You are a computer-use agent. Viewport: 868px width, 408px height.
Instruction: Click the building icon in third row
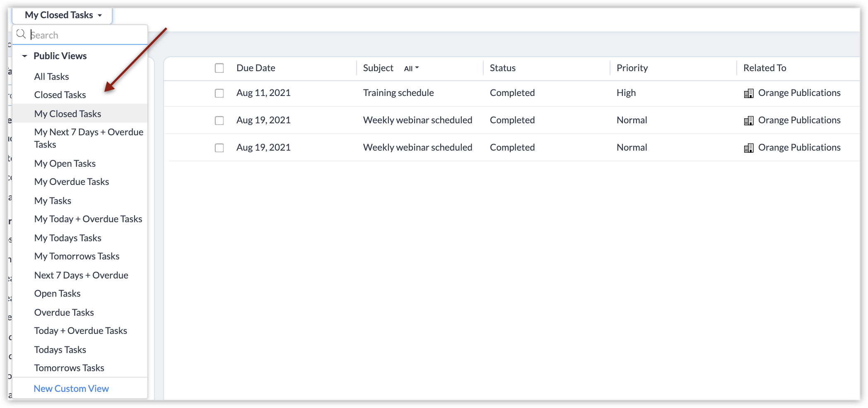pos(748,148)
